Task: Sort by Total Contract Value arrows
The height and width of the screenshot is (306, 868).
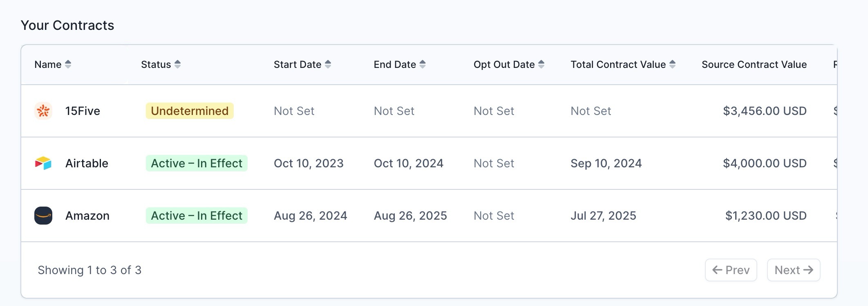Action: tap(672, 64)
